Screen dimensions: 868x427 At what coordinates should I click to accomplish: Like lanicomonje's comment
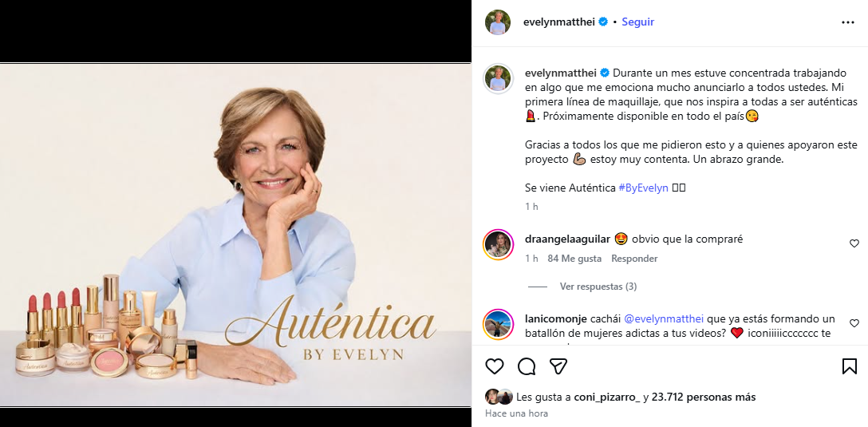854,323
